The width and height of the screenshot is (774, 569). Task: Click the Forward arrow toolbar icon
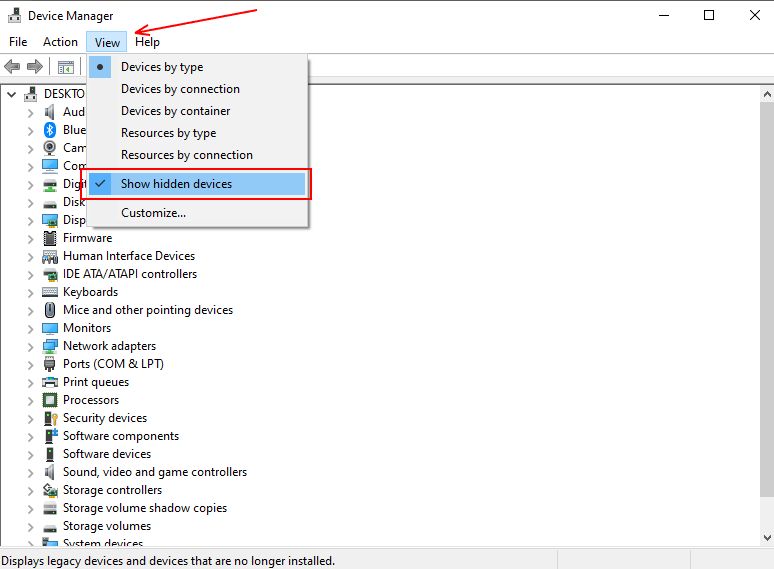(x=35, y=66)
